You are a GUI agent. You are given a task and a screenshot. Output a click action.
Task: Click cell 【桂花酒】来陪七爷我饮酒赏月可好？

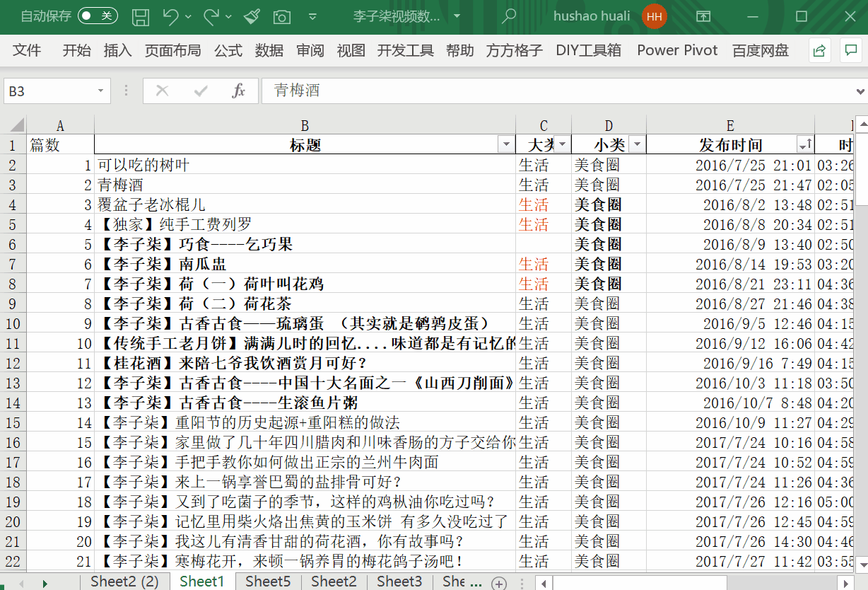click(305, 363)
